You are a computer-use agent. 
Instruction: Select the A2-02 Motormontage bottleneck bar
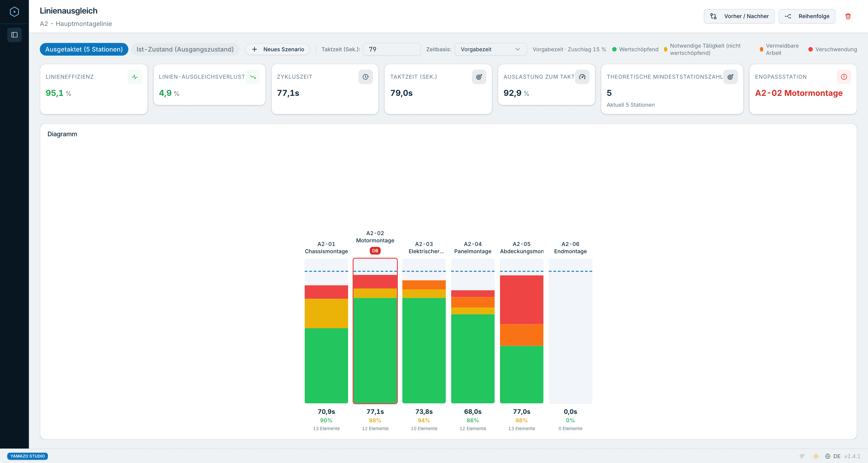tap(375, 331)
